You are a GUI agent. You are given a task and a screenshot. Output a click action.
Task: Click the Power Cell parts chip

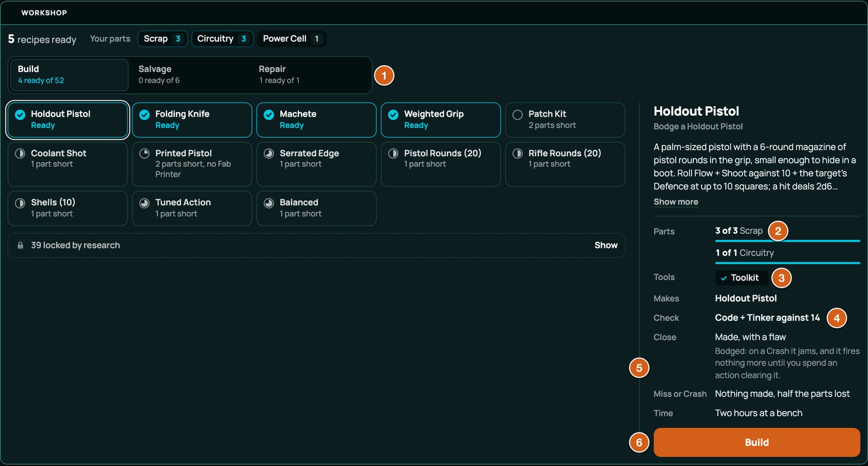[292, 39]
